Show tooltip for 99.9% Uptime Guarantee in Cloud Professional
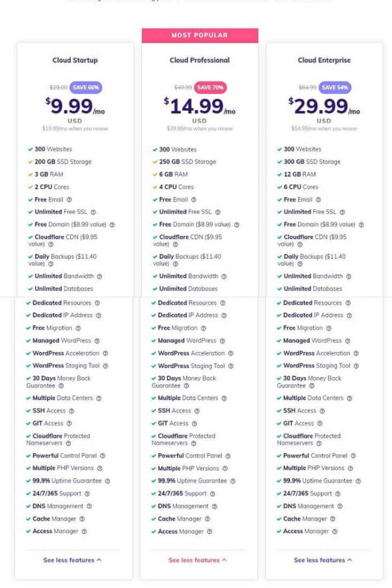392x588 pixels. point(232,481)
